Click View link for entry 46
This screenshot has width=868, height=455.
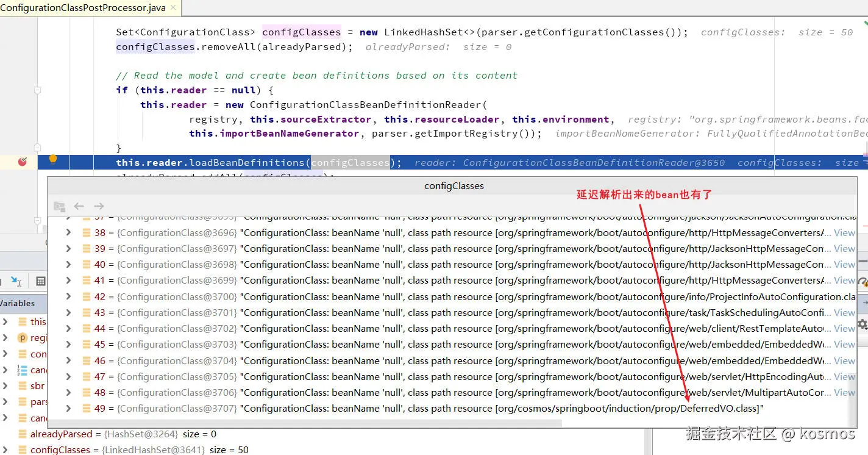click(844, 360)
